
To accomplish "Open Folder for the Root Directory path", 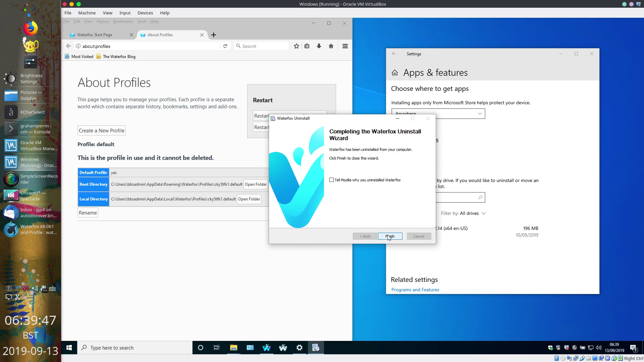I will 256,184.
